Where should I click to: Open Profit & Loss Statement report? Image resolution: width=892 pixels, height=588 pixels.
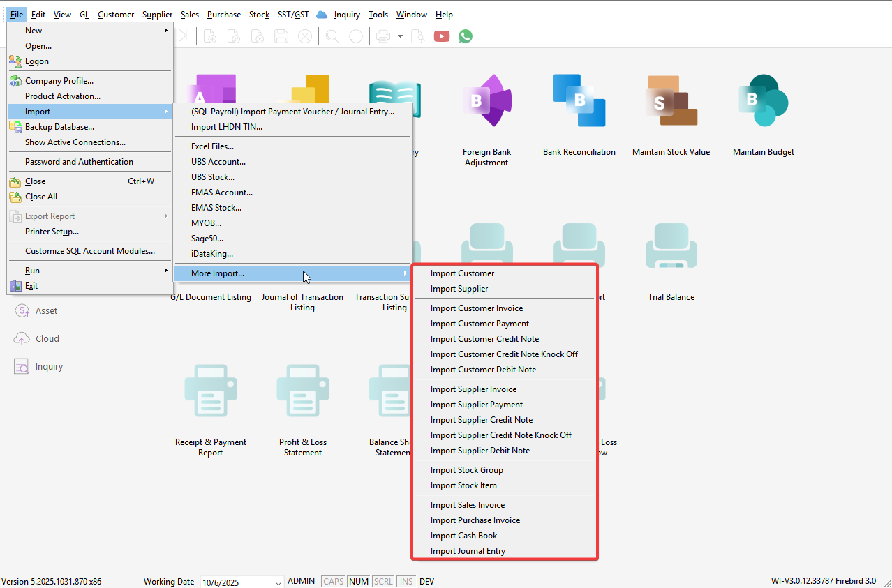coord(302,412)
